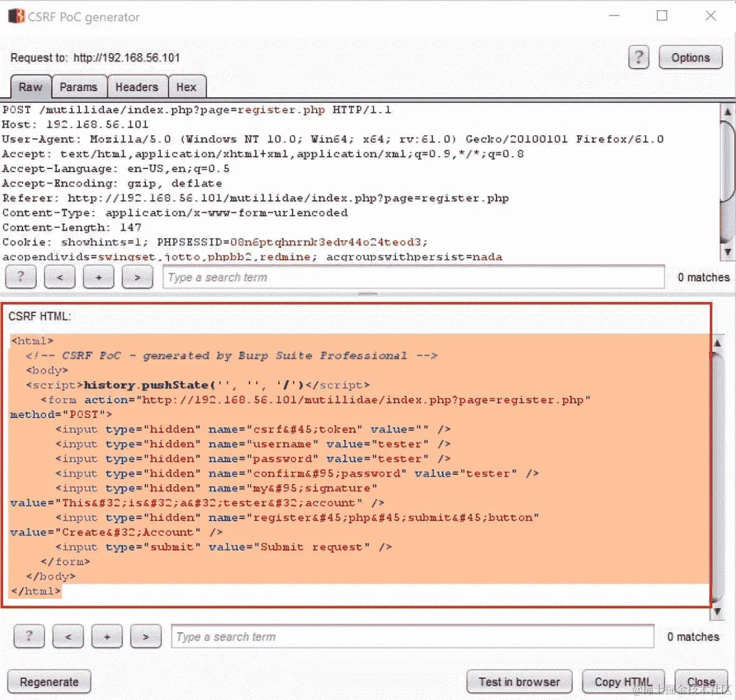This screenshot has height=700, width=736.
Task: Click request pane scrollbar up arrow
Action: 727,112
